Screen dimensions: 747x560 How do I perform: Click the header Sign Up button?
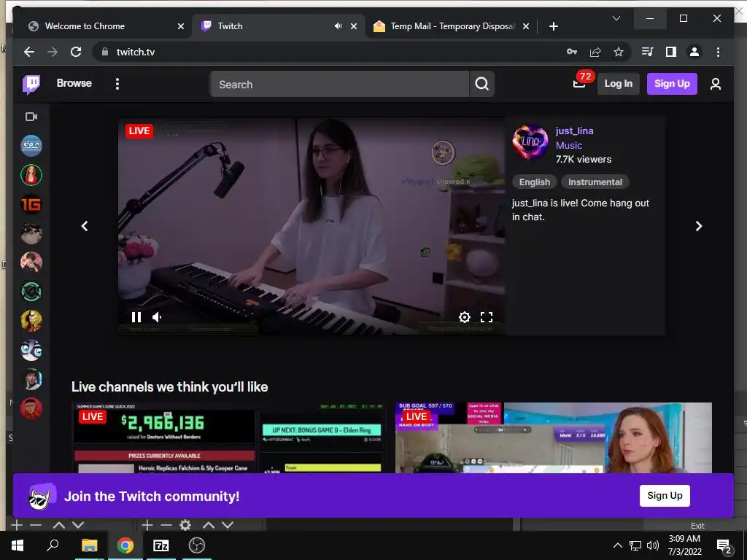coord(672,84)
